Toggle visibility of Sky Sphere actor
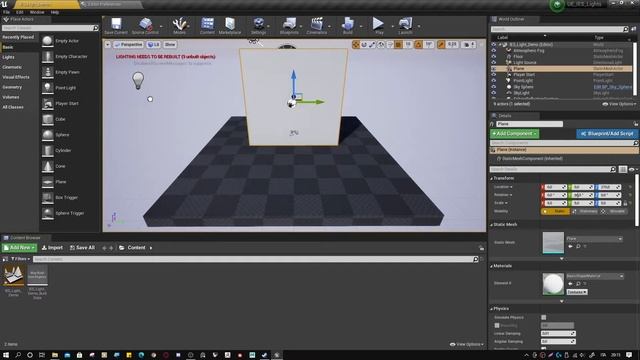This screenshot has width=640, height=360. tap(493, 87)
